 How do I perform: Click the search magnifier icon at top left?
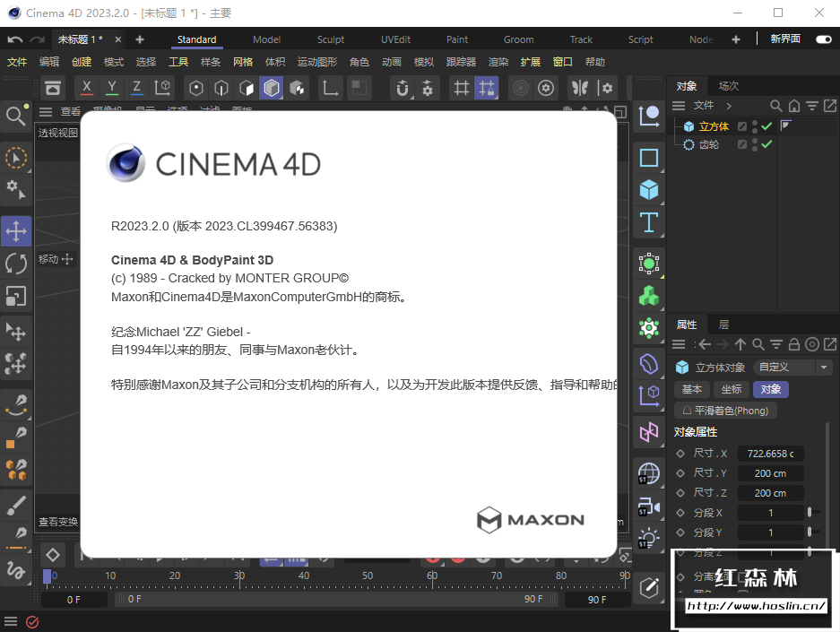[x=16, y=116]
